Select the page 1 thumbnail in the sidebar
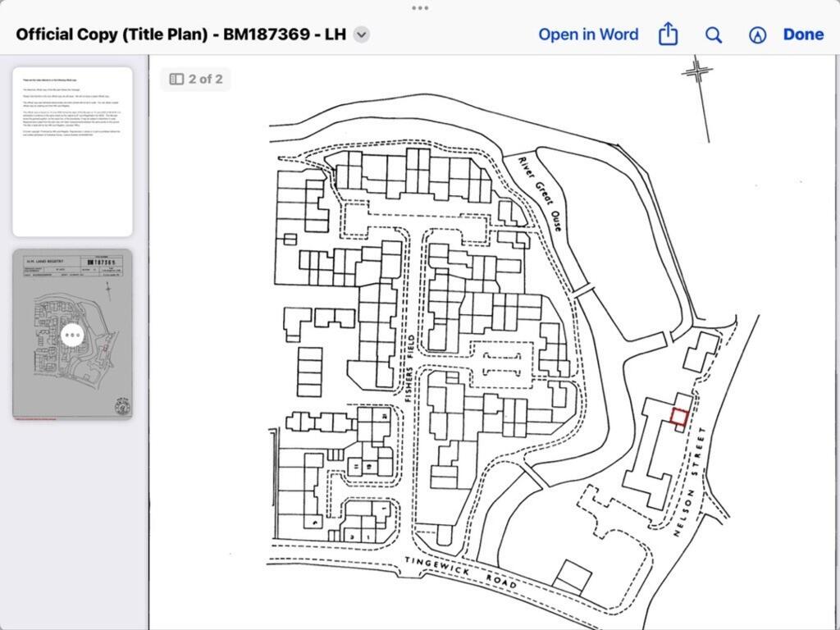Screen dimensions: 840x630 72,152
